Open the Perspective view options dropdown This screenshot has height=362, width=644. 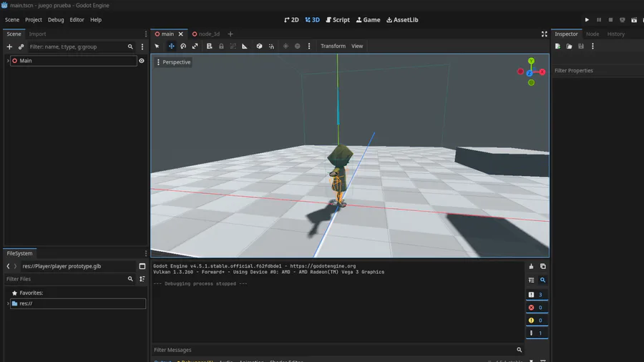173,62
